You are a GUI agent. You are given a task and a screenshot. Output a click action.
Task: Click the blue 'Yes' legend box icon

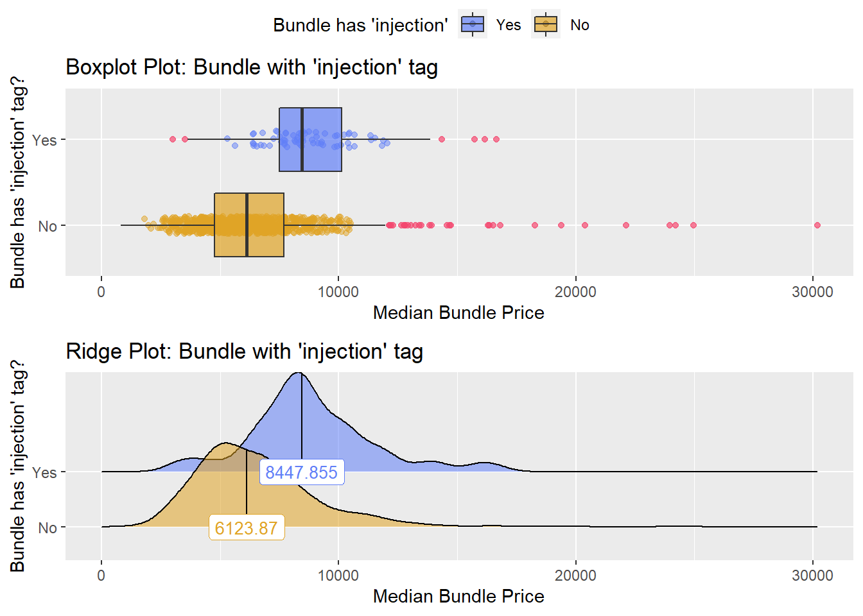point(473,24)
